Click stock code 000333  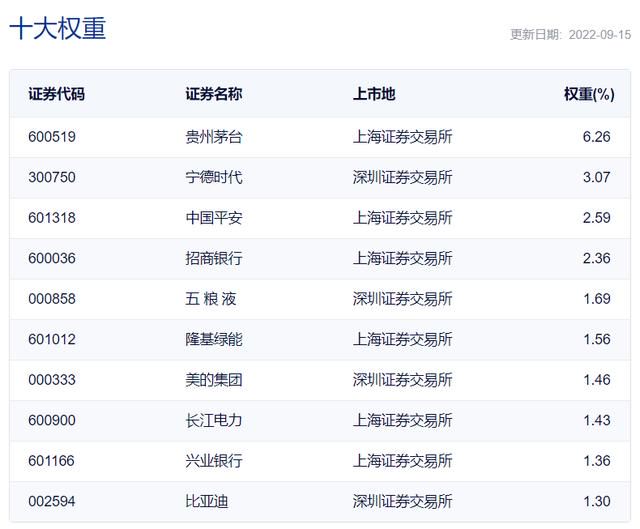tap(52, 380)
